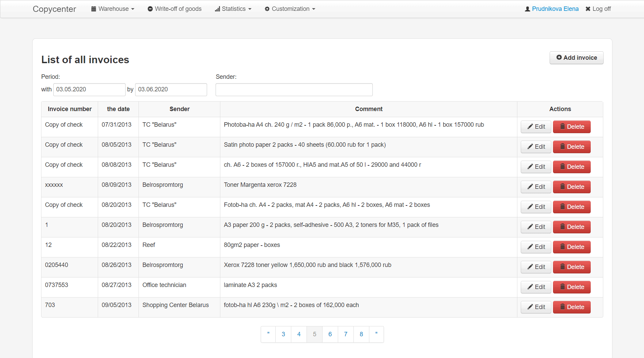Click the Add invoice button
This screenshot has width=644, height=358.
tap(576, 58)
